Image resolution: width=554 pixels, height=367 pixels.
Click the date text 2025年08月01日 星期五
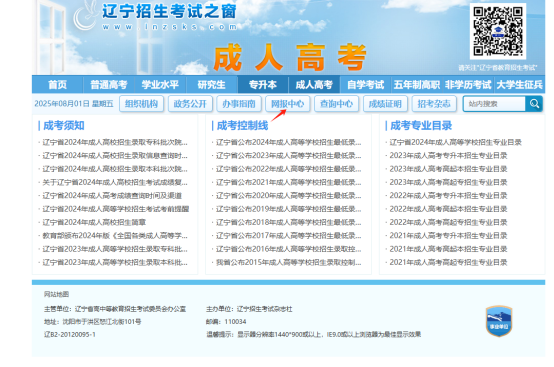click(x=74, y=104)
